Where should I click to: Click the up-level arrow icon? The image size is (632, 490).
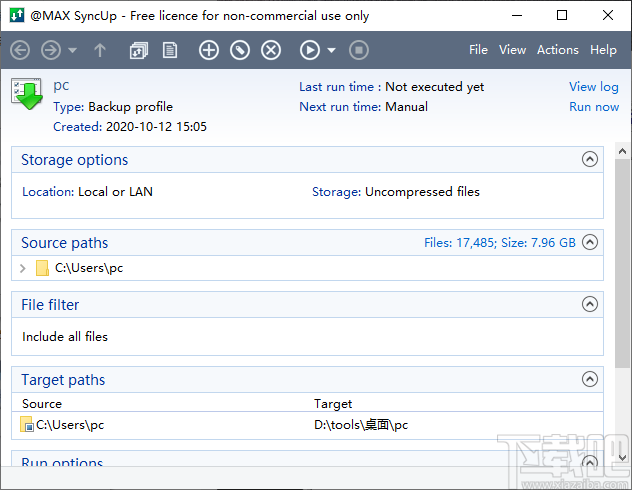point(100,50)
